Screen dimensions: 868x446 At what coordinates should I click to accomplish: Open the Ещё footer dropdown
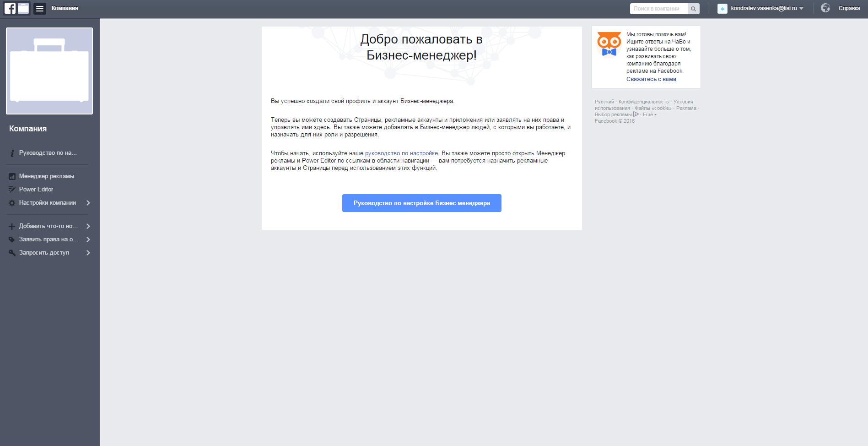click(x=650, y=114)
